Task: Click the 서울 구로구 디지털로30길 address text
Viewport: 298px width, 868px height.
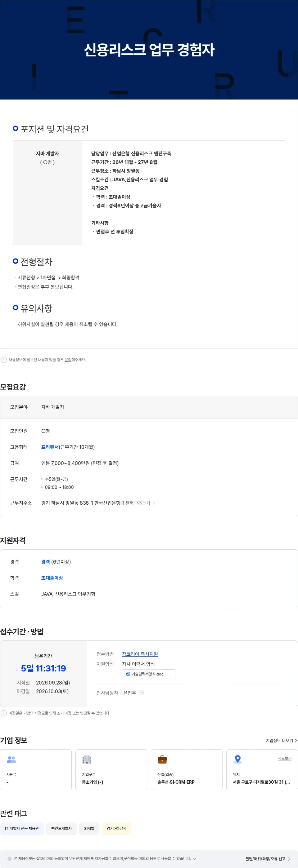Action: pos(261,782)
